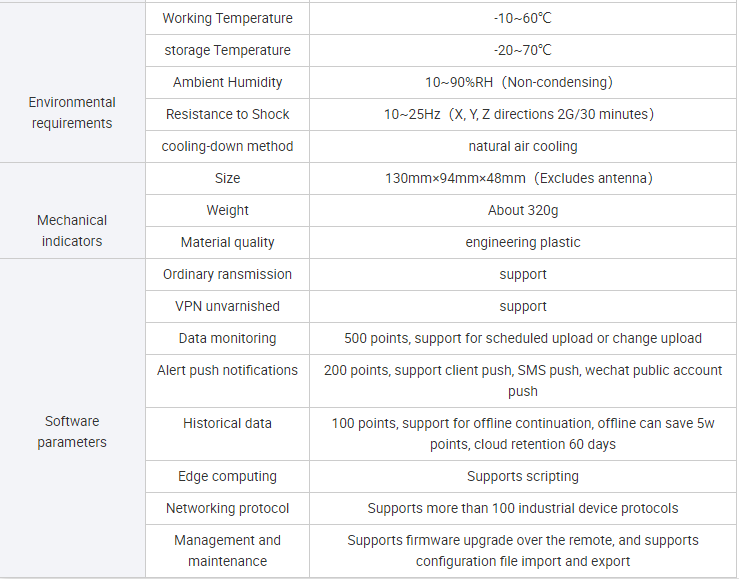739x579 pixels.
Task: Click the VPN unvarnished label
Action: (x=228, y=306)
